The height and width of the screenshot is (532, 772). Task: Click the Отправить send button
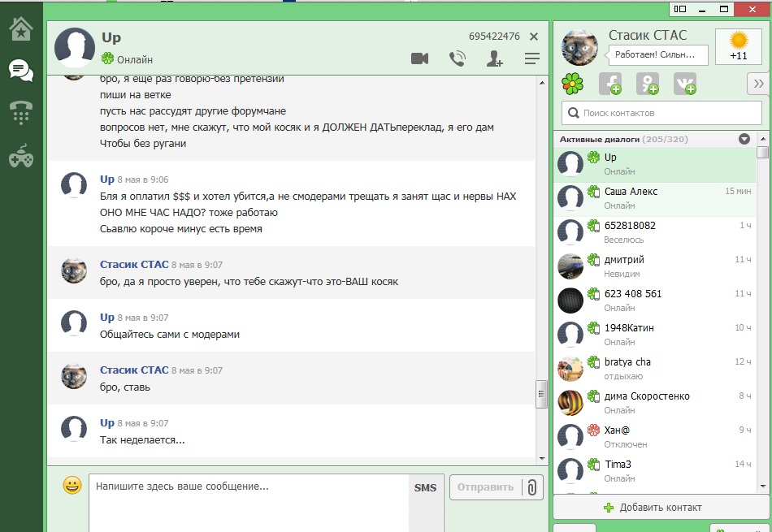point(485,487)
